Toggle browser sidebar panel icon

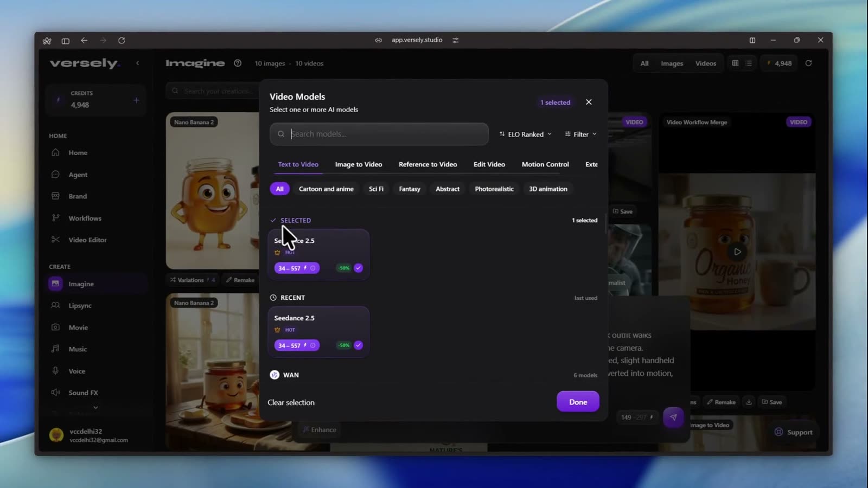(66, 41)
